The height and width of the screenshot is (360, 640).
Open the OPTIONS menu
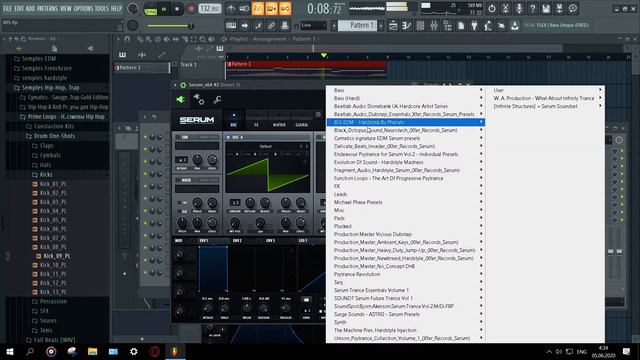coord(83,9)
